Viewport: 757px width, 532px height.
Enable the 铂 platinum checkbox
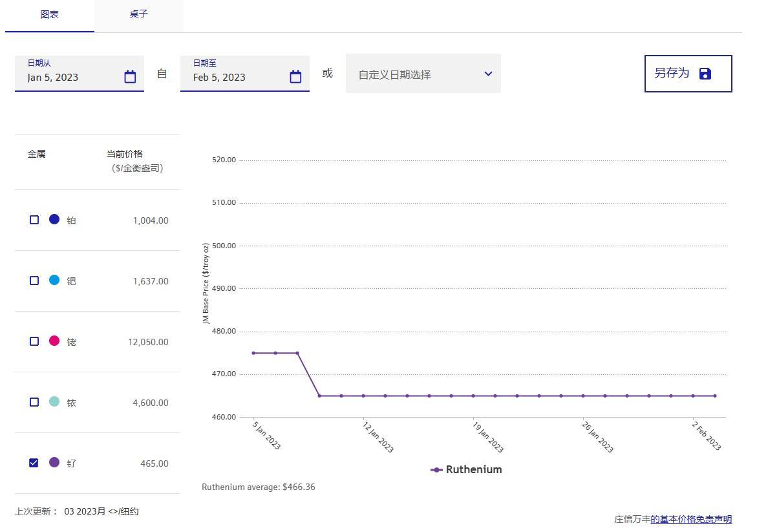pos(34,220)
